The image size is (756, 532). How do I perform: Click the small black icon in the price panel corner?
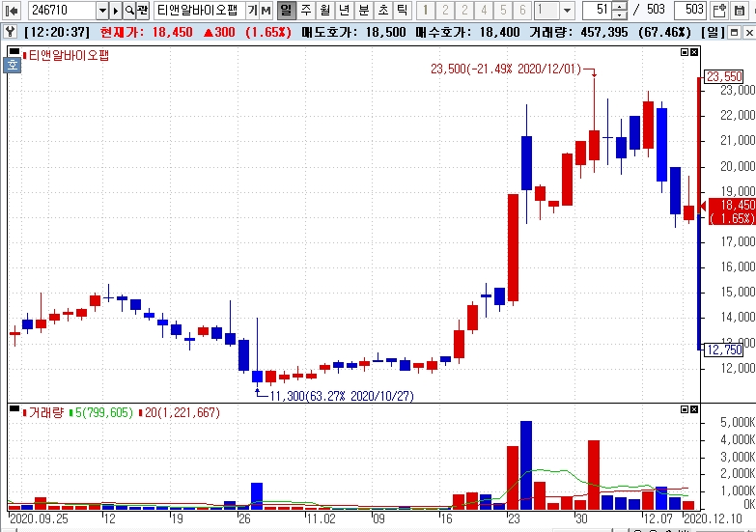[14, 51]
